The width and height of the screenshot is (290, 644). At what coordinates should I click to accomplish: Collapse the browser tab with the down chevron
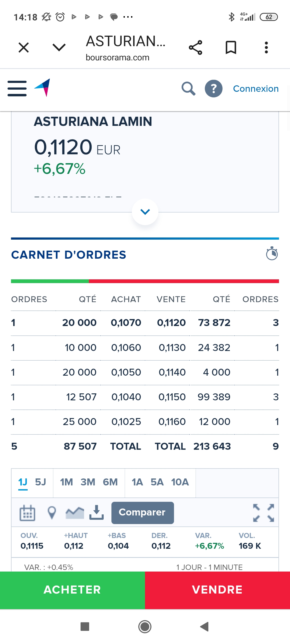point(59,47)
